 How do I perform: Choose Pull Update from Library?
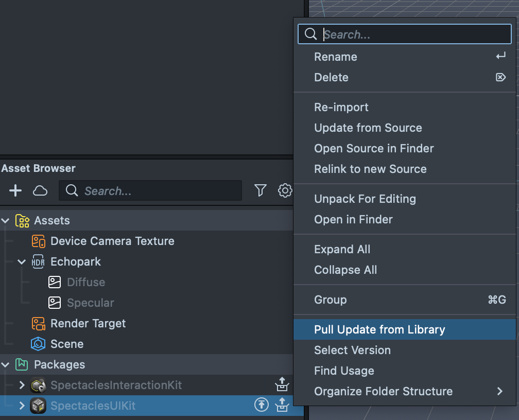[379, 329]
